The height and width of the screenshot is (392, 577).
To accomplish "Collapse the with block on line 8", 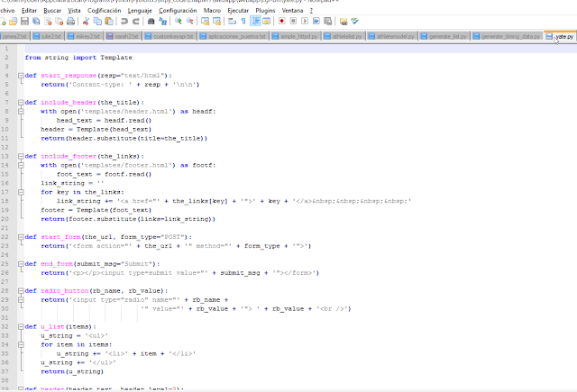I will click(21, 112).
